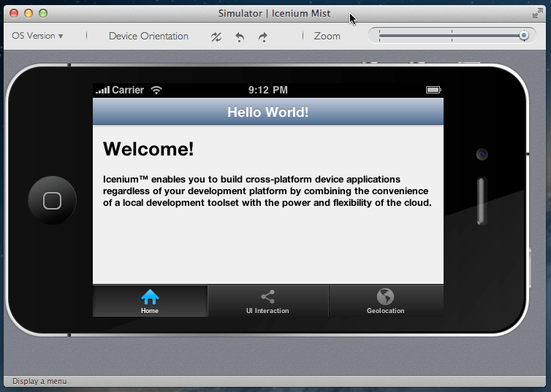Select the Home tab in the app
The image size is (551, 392).
tap(150, 301)
